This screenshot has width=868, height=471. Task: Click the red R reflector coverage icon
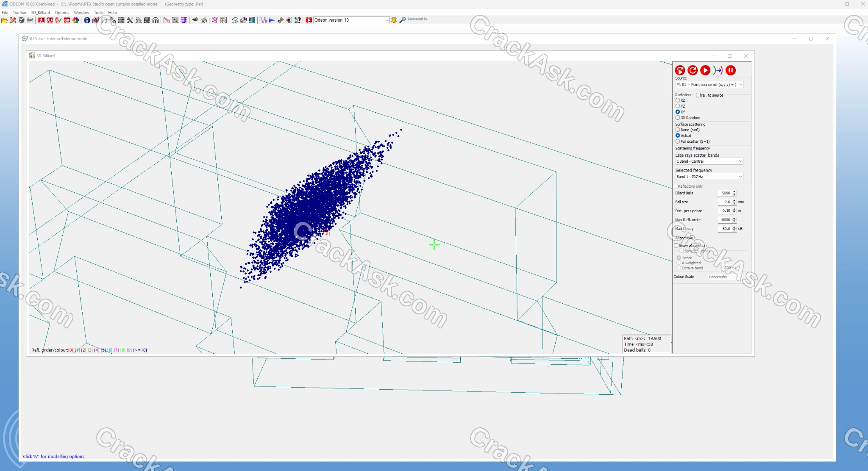[x=289, y=20]
